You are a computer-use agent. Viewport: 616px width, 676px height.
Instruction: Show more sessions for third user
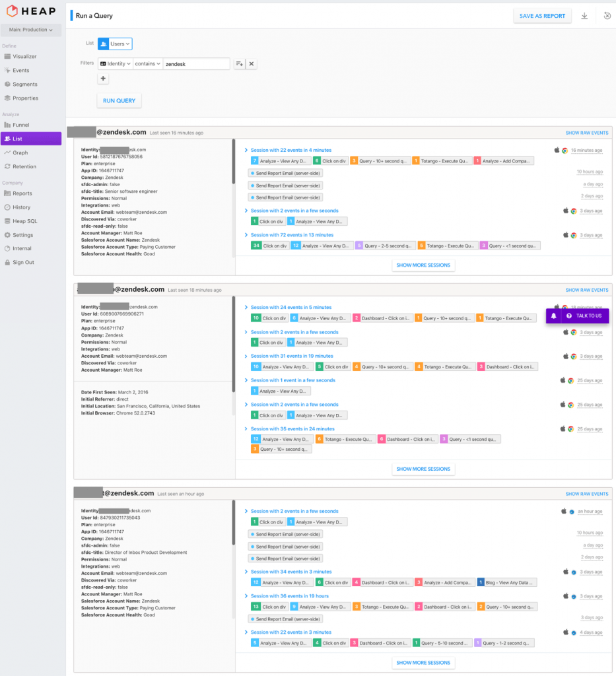[x=423, y=663]
